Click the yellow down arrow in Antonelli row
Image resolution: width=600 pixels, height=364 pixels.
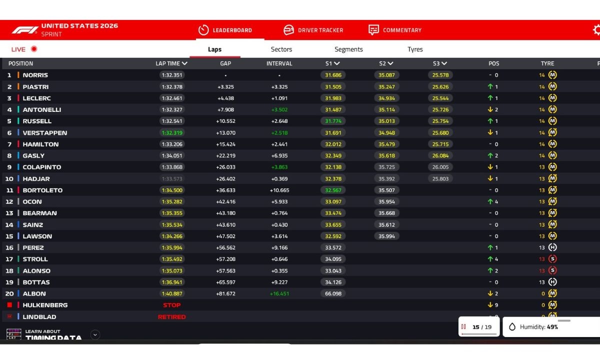pos(490,109)
